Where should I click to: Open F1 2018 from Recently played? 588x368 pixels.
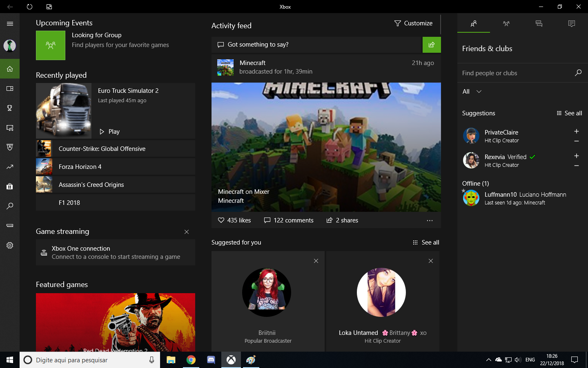coord(116,203)
